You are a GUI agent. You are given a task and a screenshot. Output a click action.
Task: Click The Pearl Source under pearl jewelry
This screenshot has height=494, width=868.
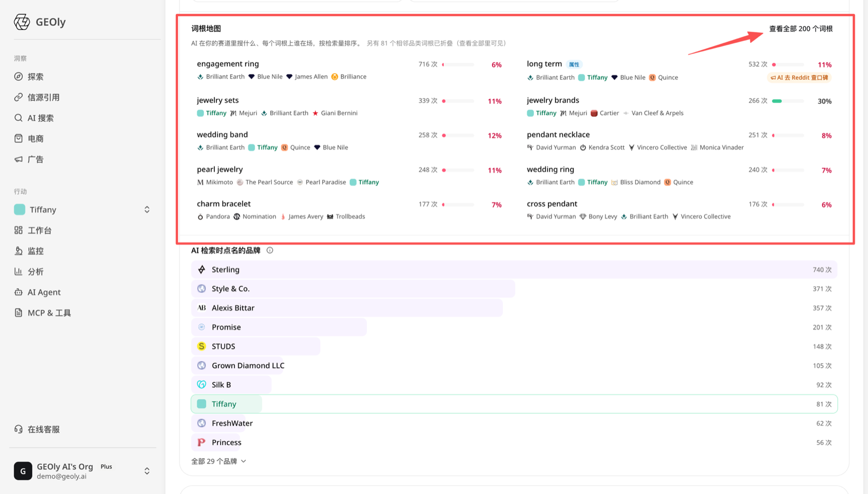pos(265,182)
